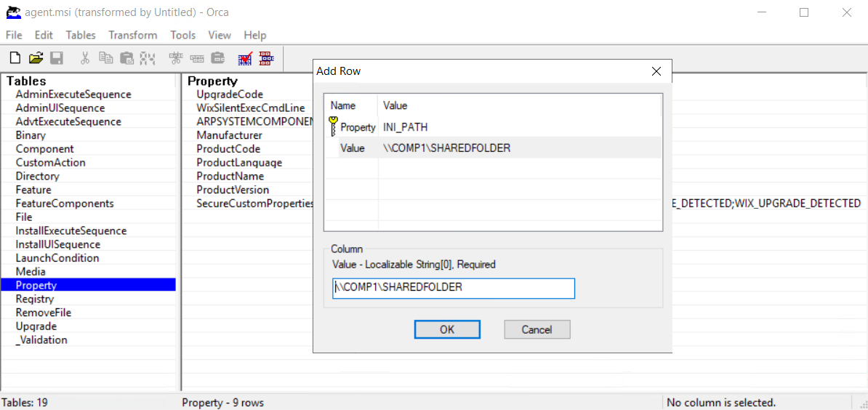
Task: Open the Transform menu
Action: pyautogui.click(x=132, y=35)
